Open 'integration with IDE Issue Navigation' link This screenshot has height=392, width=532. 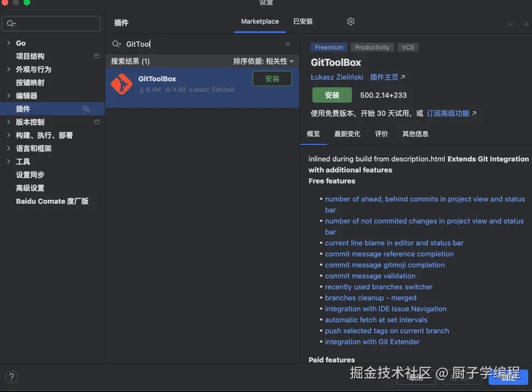pyautogui.click(x=385, y=309)
